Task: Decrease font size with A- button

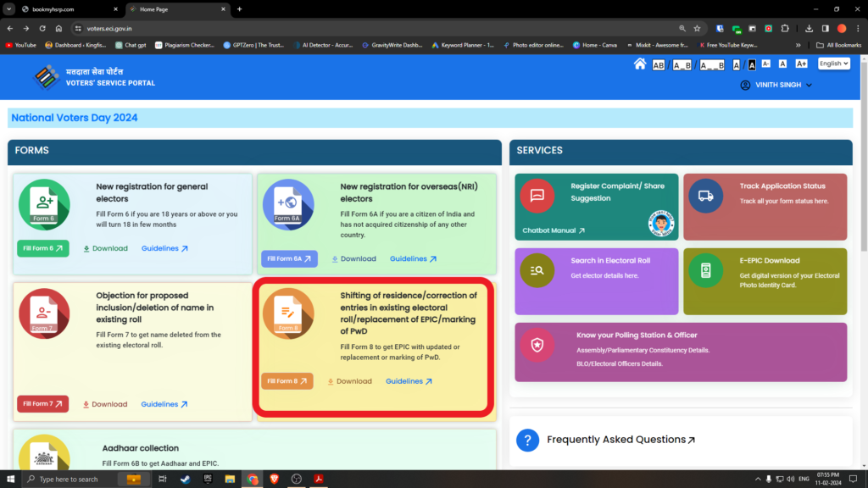Action: [x=766, y=64]
